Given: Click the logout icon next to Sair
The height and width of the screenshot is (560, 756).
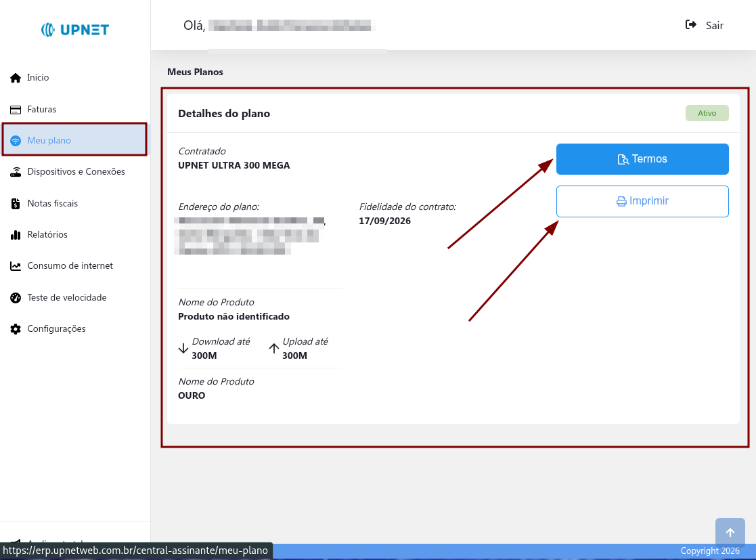Looking at the screenshot, I should point(691,25).
